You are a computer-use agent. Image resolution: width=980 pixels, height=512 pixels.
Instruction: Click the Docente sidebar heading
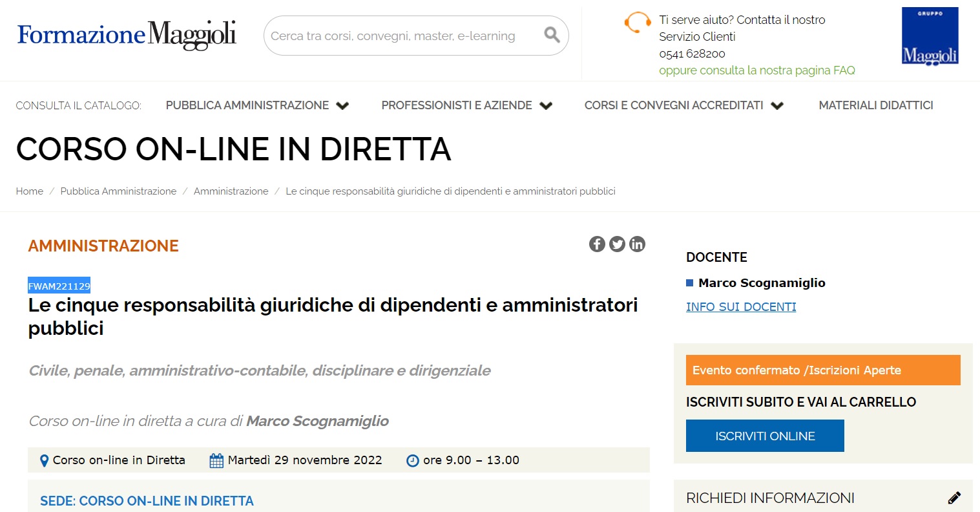coord(716,257)
